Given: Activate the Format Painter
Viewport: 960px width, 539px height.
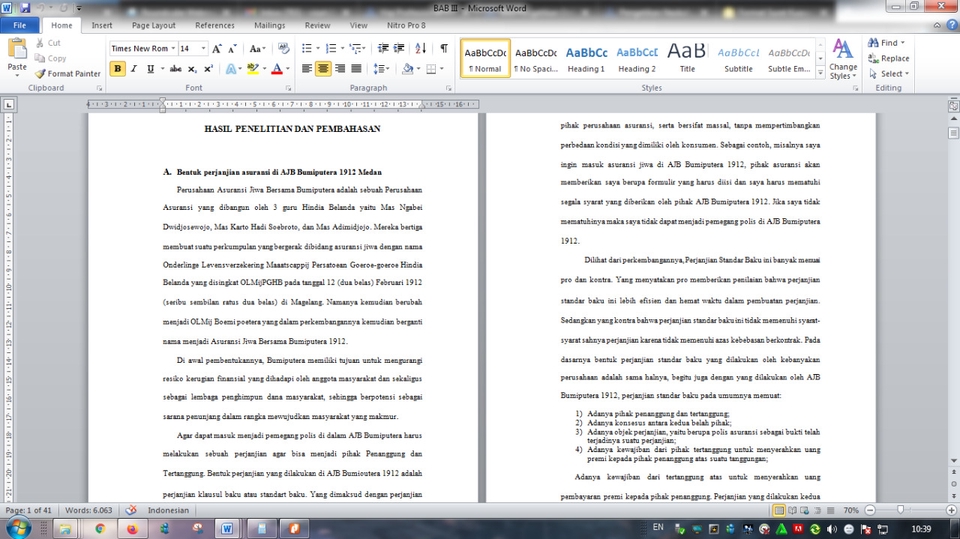Looking at the screenshot, I should tap(68, 74).
